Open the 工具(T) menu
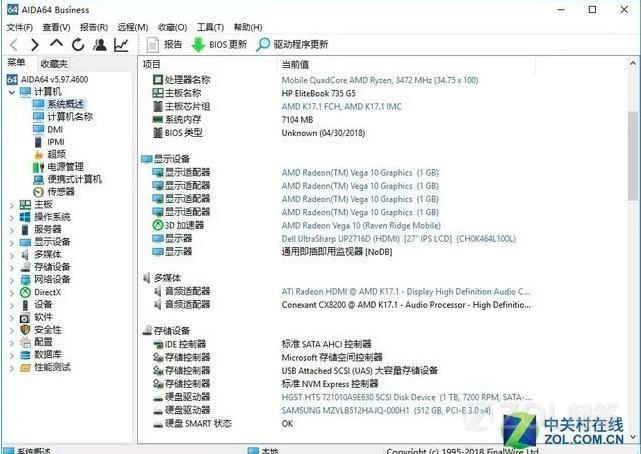This screenshot has height=454, width=641. coord(210,27)
